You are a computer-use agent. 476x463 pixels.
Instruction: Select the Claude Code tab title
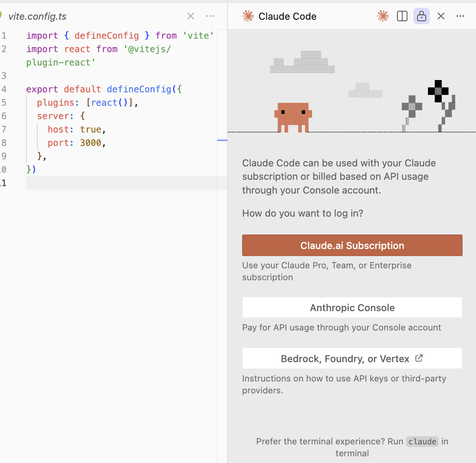(x=287, y=16)
